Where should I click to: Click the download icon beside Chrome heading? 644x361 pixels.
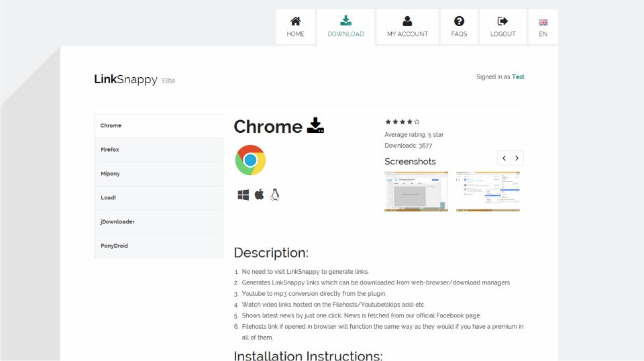(x=315, y=125)
